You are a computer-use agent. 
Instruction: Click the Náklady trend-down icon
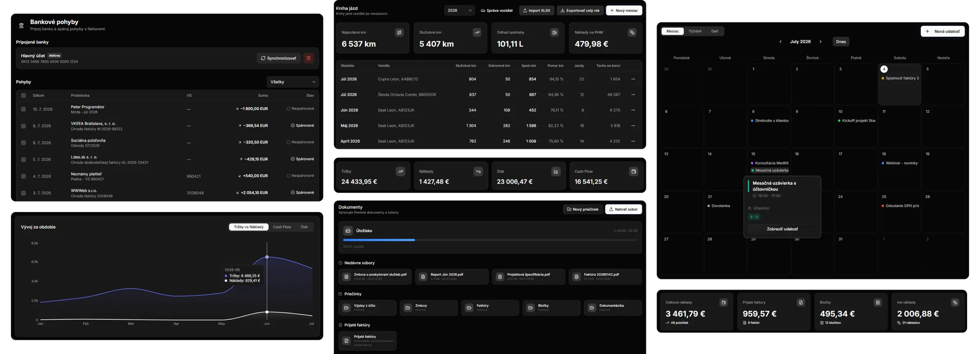click(478, 172)
